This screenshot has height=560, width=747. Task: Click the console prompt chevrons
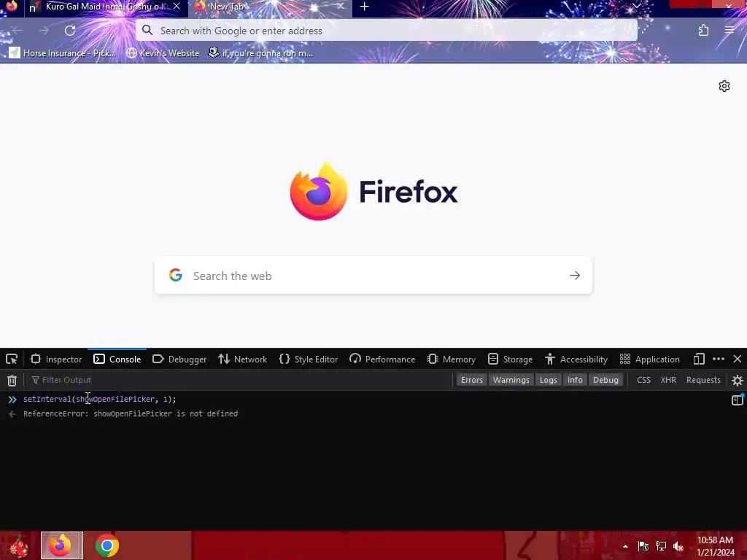pyautogui.click(x=12, y=400)
